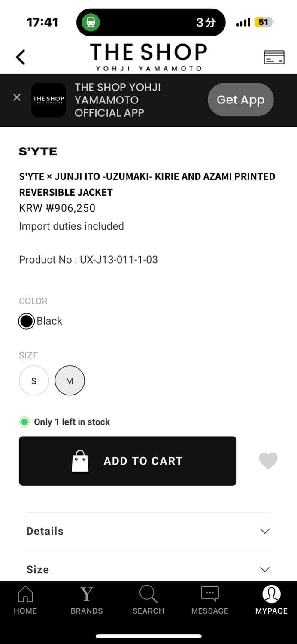The height and width of the screenshot is (644, 297).
Task: Expand the Size section chevron
Action: [265, 569]
